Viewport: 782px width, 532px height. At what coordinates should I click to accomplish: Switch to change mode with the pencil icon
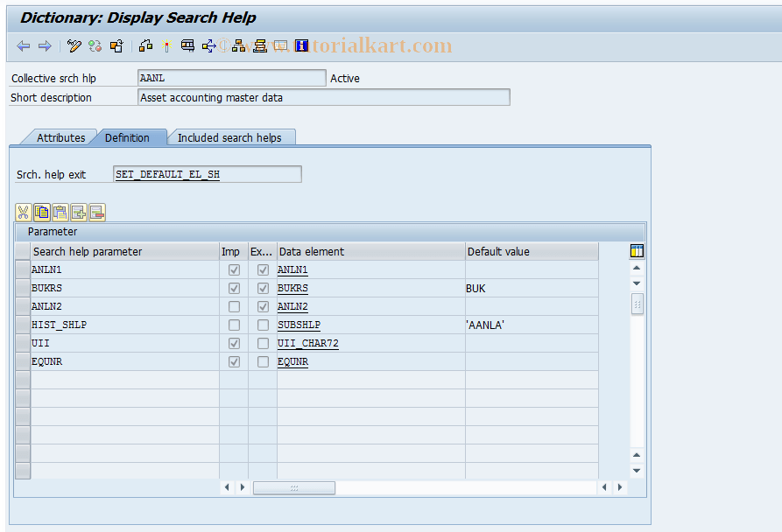(74, 45)
